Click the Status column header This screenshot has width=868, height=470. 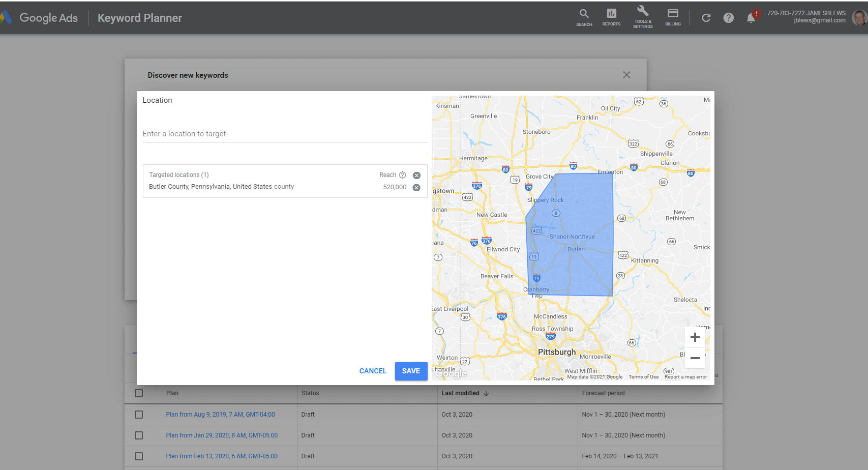pyautogui.click(x=310, y=393)
